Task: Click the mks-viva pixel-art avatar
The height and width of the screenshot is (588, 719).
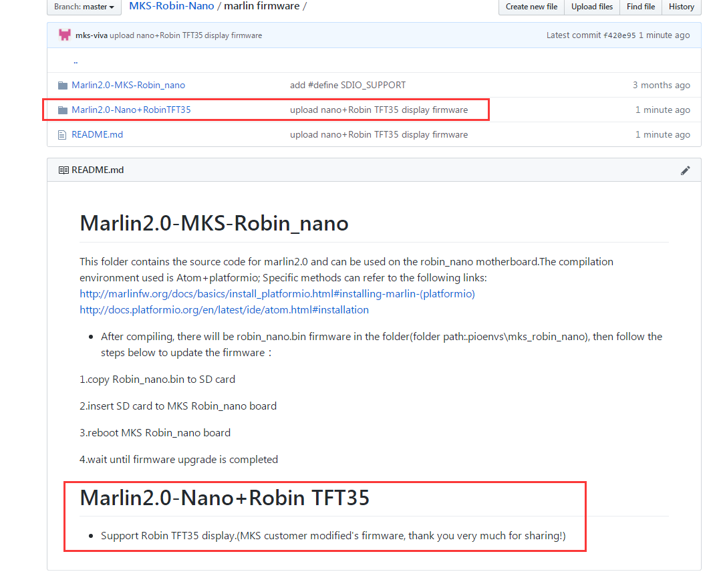Action: [64, 34]
